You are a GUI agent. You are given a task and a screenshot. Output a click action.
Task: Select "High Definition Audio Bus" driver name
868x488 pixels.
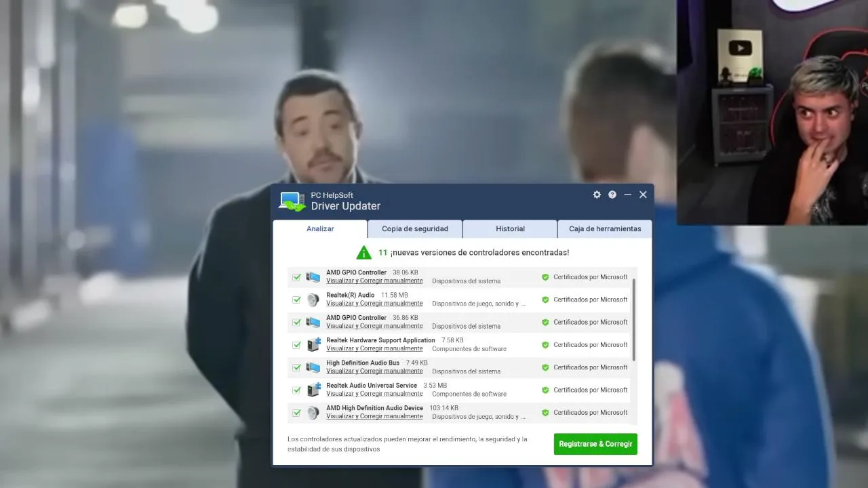363,363
